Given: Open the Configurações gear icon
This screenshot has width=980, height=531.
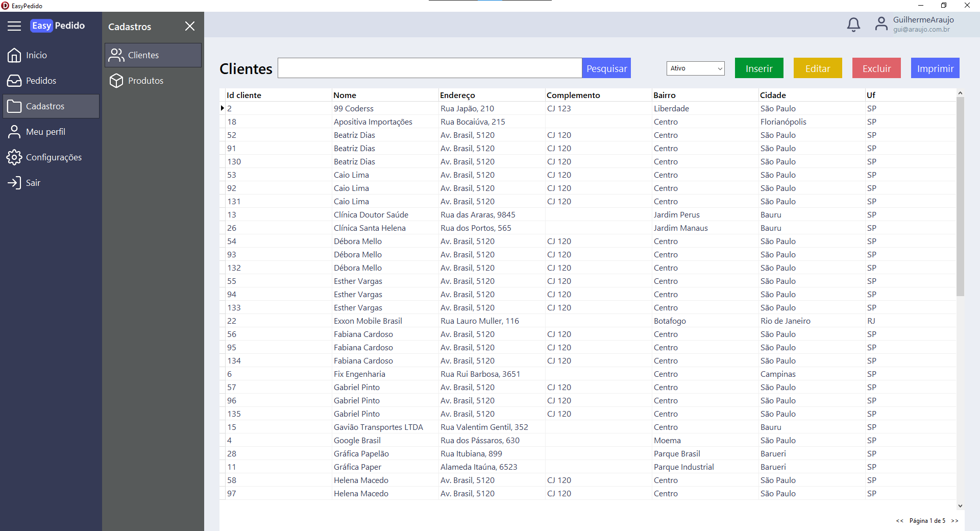Looking at the screenshot, I should click(14, 157).
